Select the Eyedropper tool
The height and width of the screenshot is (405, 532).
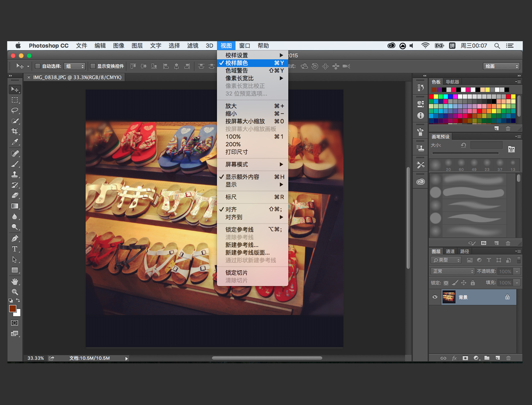coord(15,142)
